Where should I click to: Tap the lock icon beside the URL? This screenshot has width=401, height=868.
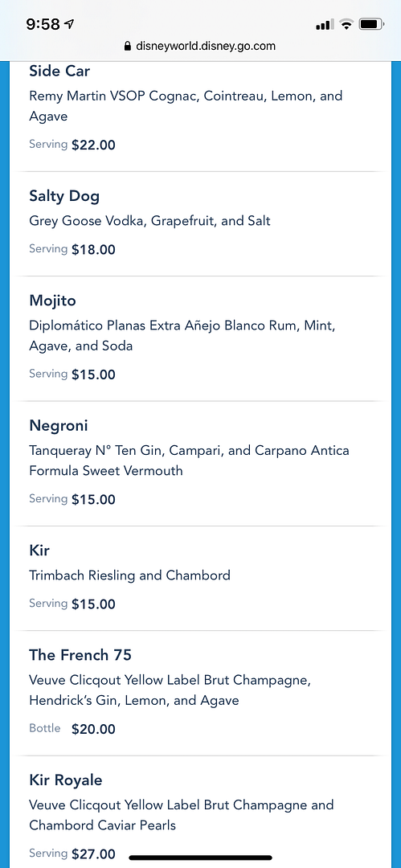129,46
